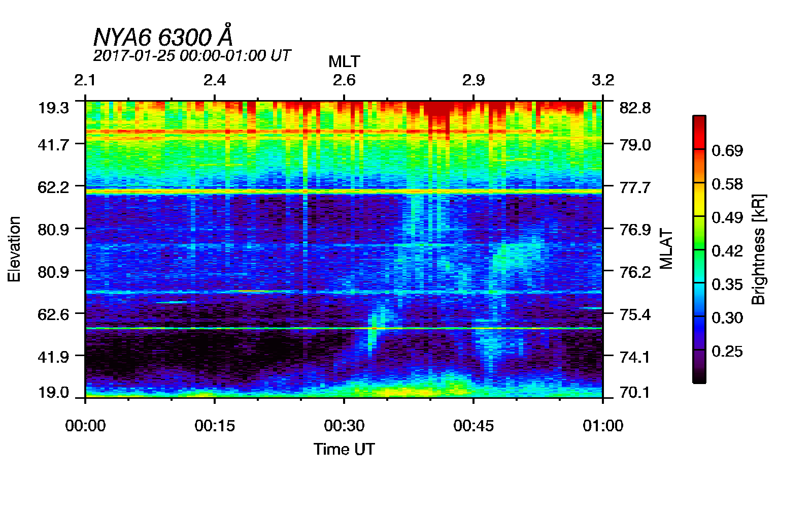Pick the 0.42 colorbar tick label
Screen dimensions: 812x508
(727, 251)
